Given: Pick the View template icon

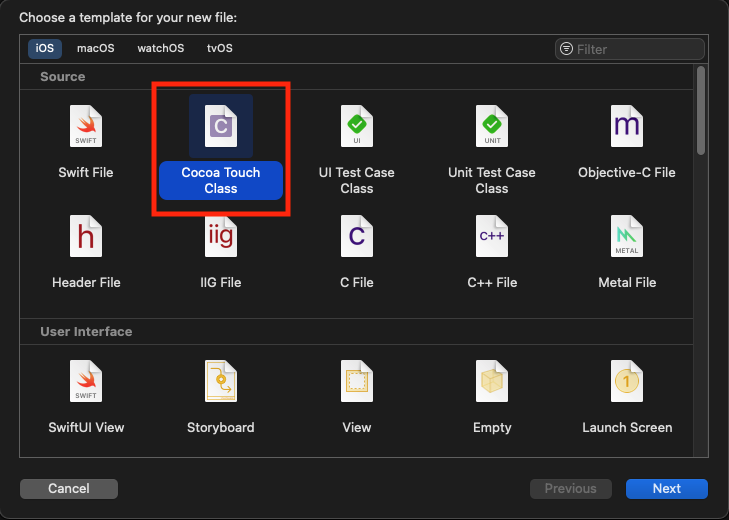Looking at the screenshot, I should coord(357,381).
